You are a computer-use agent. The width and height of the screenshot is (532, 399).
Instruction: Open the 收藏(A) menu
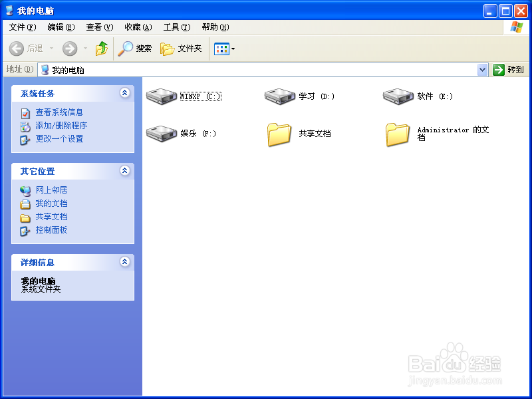point(138,27)
